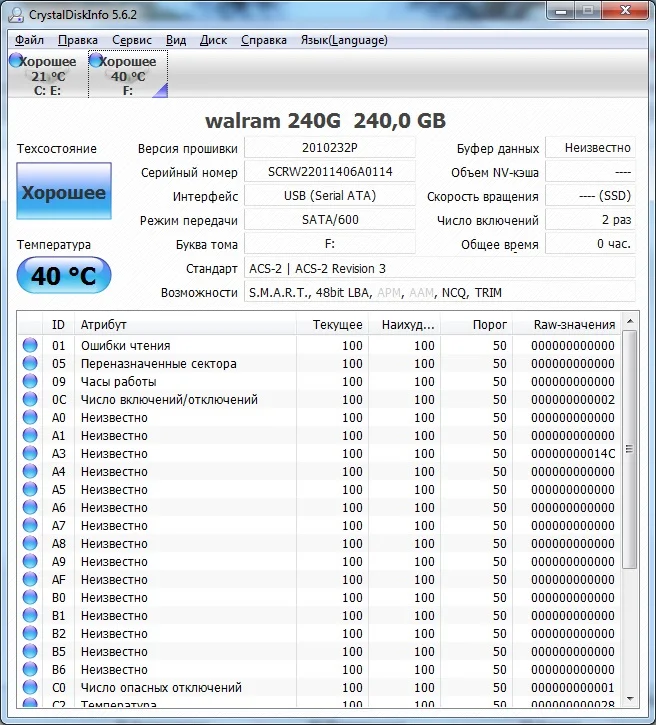656x725 pixels.
Task: Click the status icon for attribute 0C
Action: [x=30, y=399]
